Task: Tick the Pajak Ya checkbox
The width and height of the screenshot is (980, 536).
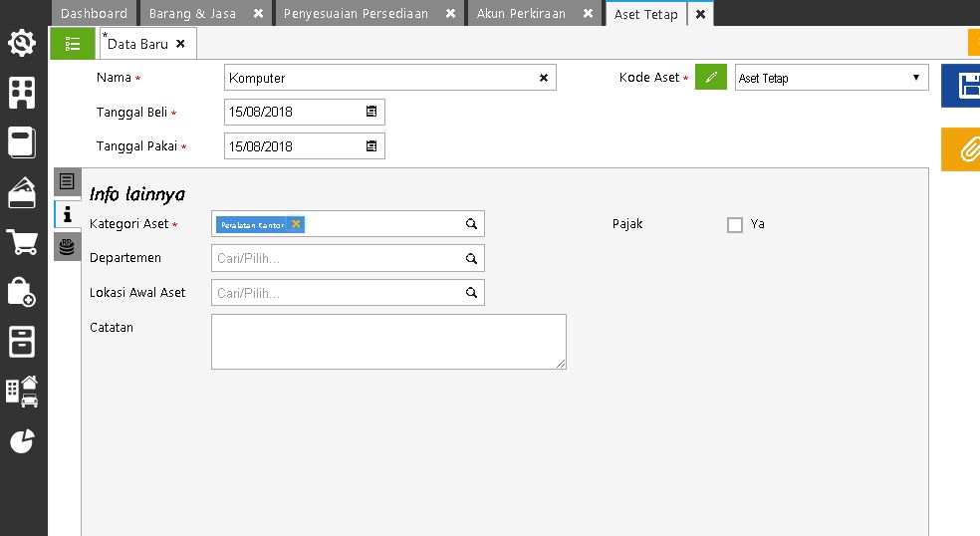Action: pyautogui.click(x=735, y=225)
